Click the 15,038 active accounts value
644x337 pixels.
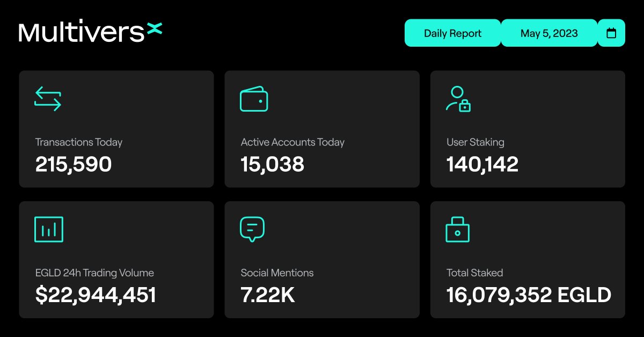273,164
